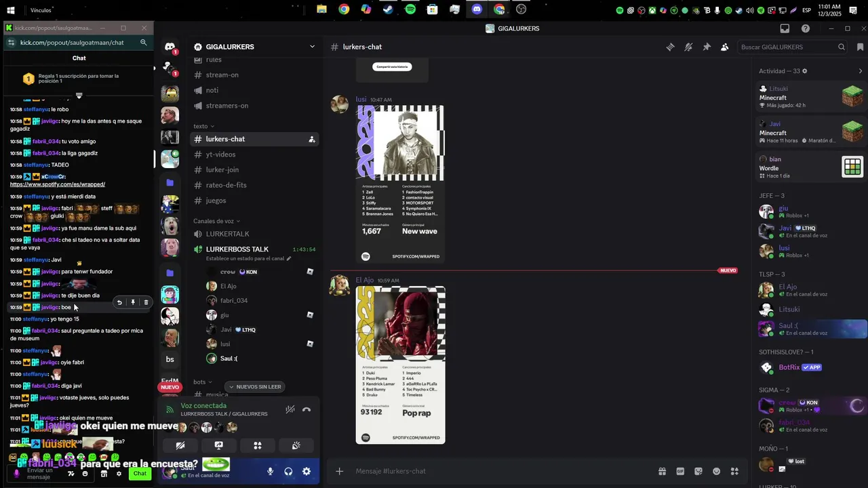Join the LURKERTALK voice channel

(x=254, y=234)
